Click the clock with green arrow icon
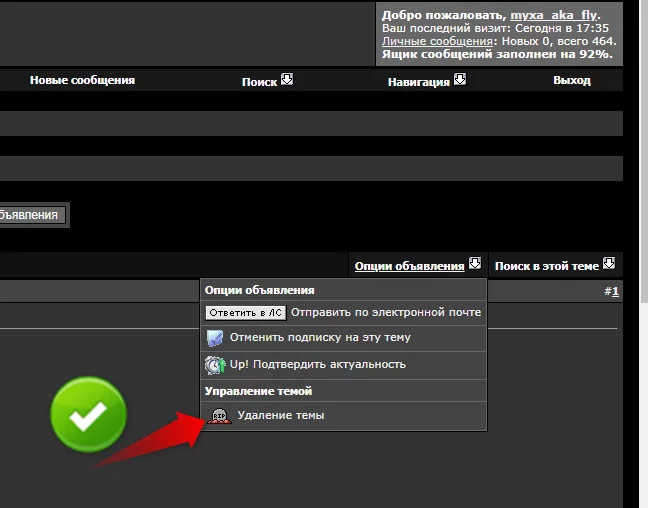Screen dimensions: 648x508 (215, 365)
